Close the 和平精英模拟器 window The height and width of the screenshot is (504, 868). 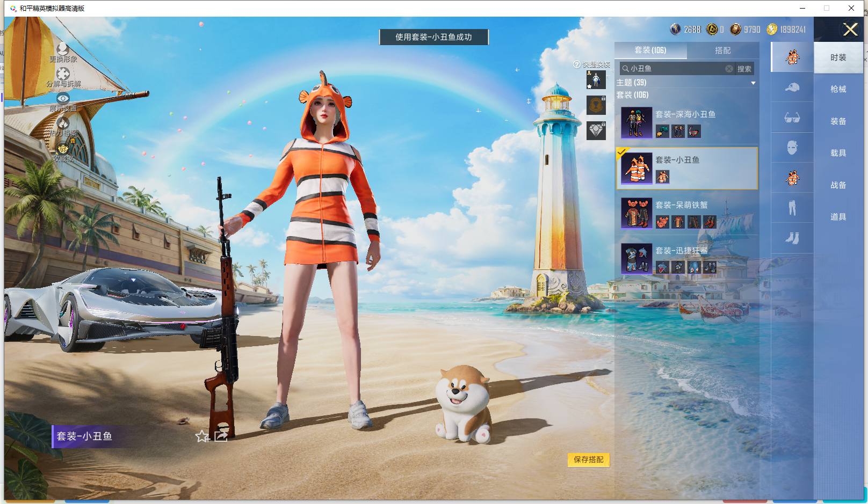[x=851, y=8]
